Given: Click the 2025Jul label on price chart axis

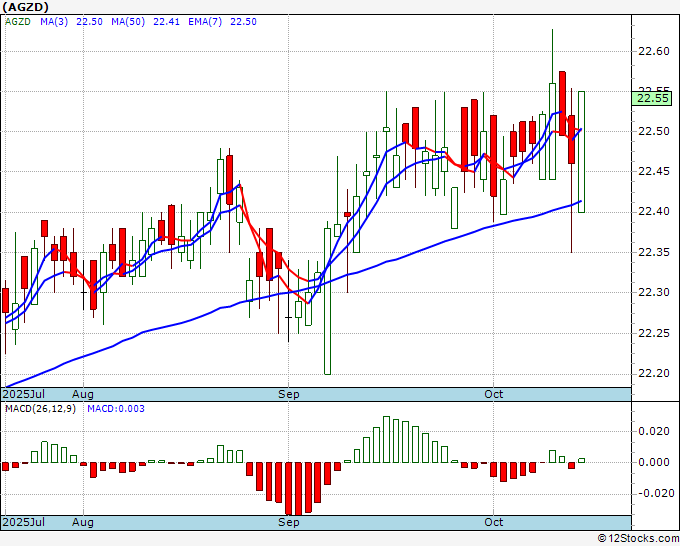Looking at the screenshot, I should (24, 394).
